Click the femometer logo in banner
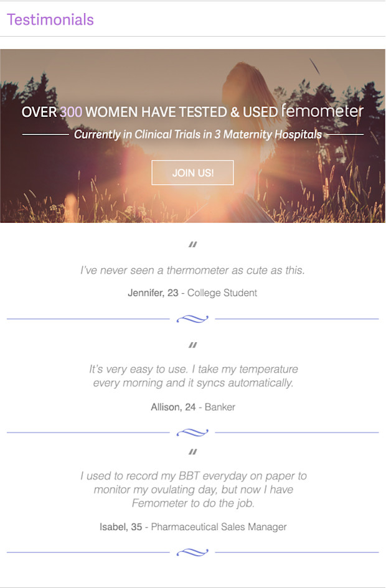Viewport: 386px width, 588px height. [x=322, y=111]
